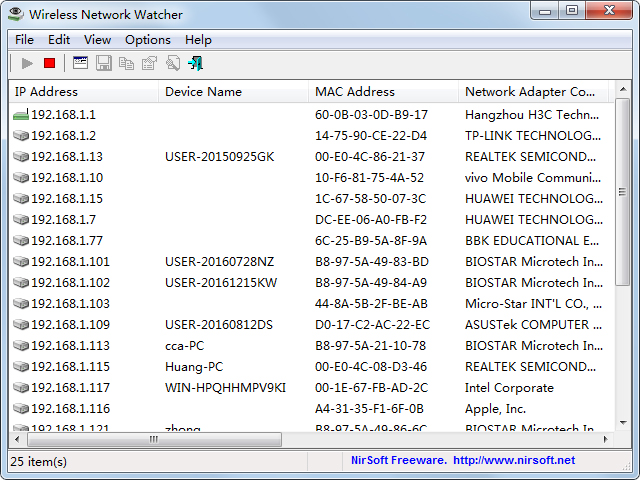
Task: Click the vivo Mobile Communi... company cell
Action: point(533,178)
